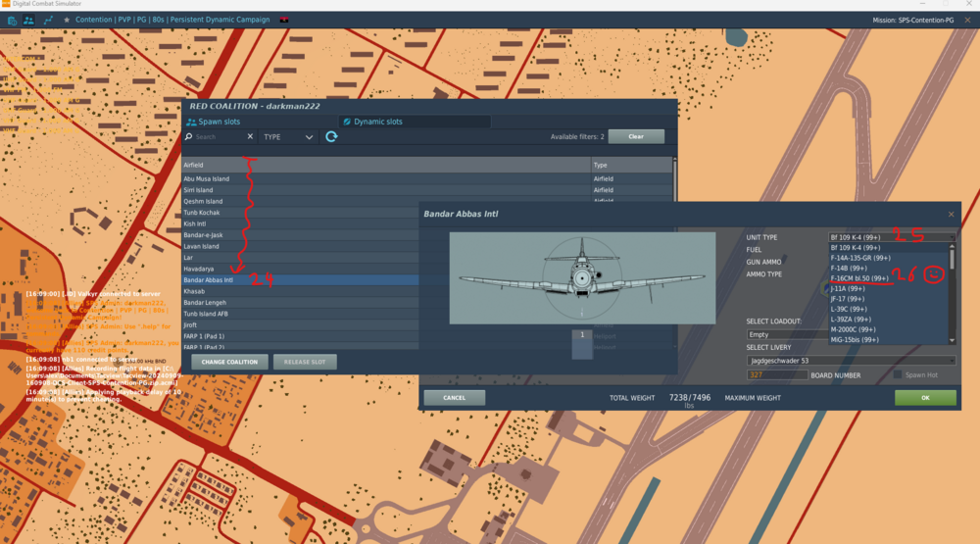Clear search text with the X icon
This screenshot has height=544, width=980.
[250, 137]
